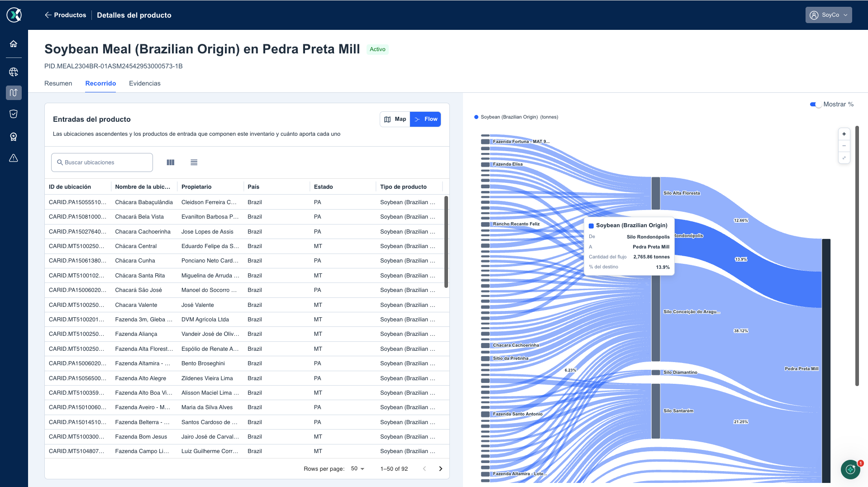Image resolution: width=868 pixels, height=487 pixels.
Task: Open rows per page dropdown
Action: point(358,469)
